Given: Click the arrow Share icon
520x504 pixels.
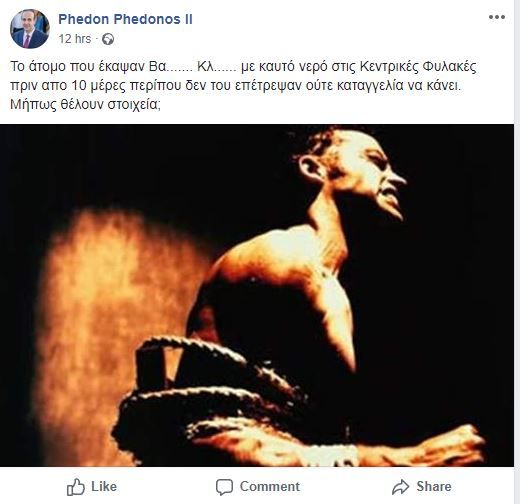Looking at the screenshot, I should (400, 487).
